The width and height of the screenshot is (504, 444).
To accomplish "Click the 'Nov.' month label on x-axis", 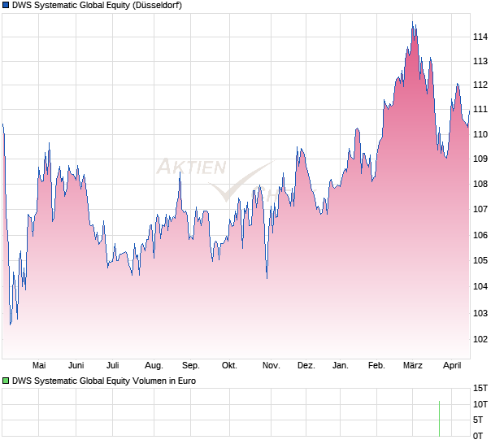I will click(272, 366).
